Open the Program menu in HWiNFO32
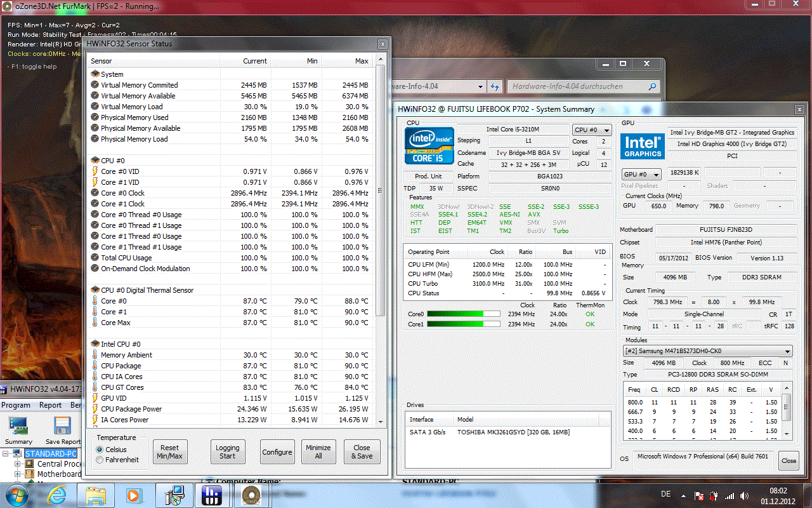Viewport: 812px width, 508px height. coord(16,405)
